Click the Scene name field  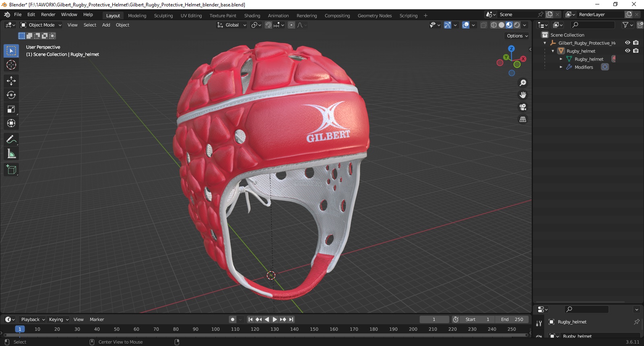(x=517, y=14)
